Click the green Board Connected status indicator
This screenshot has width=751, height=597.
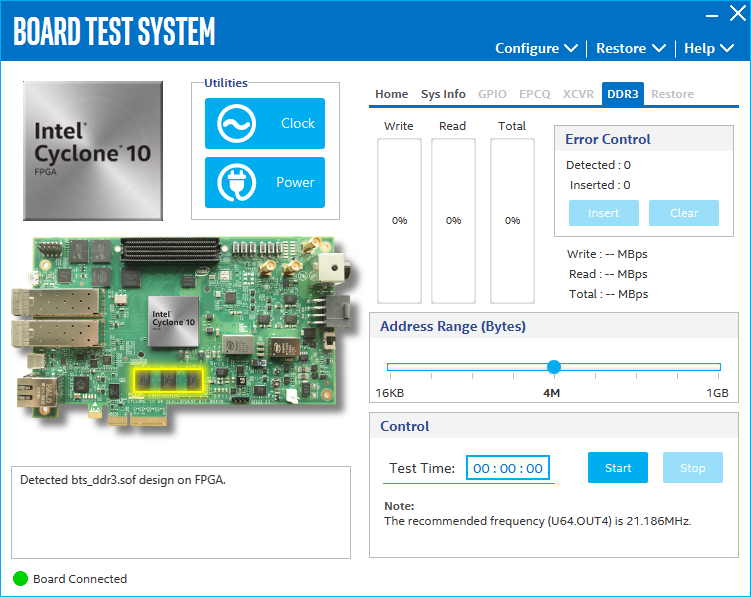coord(20,579)
